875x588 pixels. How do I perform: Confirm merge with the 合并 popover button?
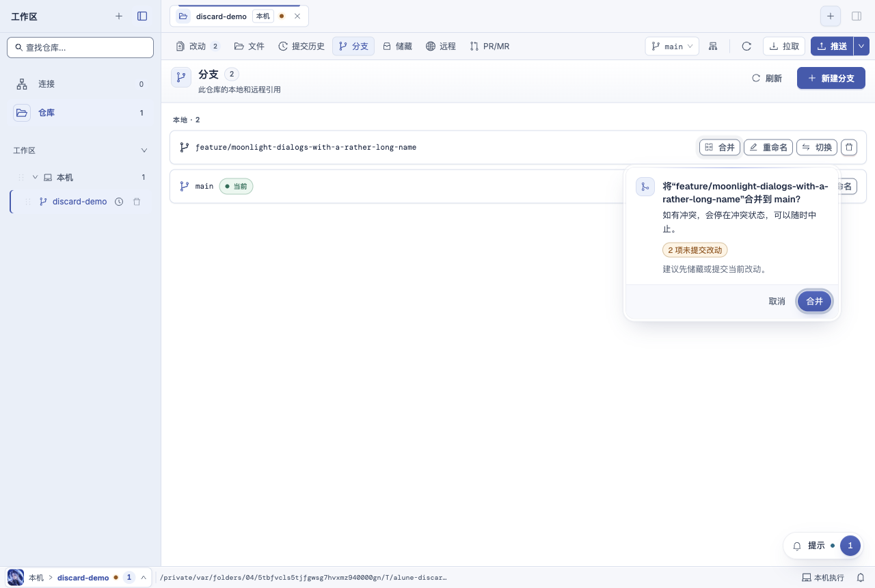815,302
